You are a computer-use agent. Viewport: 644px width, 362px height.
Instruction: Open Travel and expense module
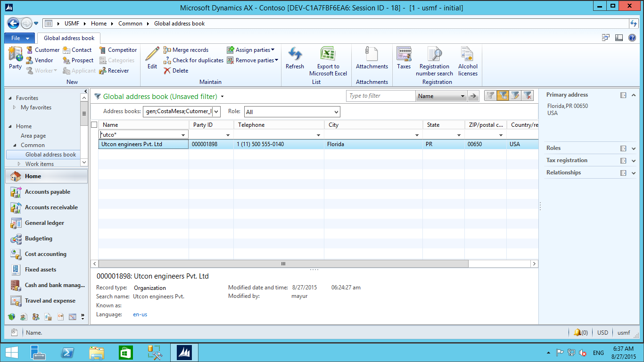tap(46, 301)
